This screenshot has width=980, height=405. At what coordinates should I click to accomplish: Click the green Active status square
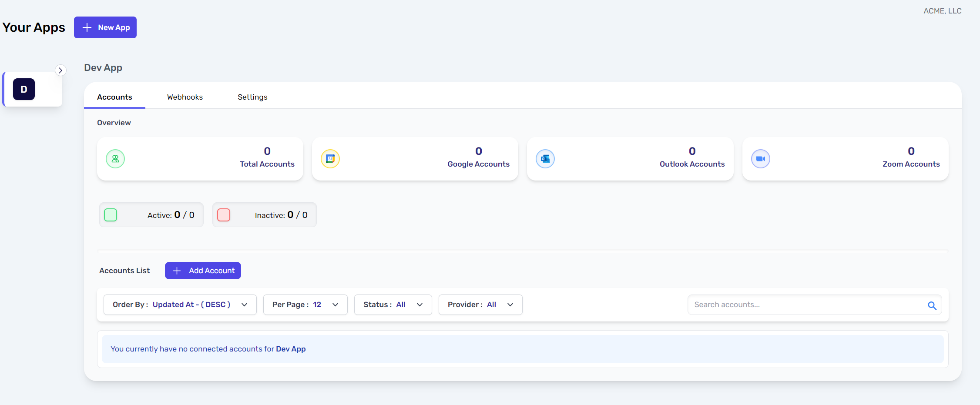[x=111, y=215]
